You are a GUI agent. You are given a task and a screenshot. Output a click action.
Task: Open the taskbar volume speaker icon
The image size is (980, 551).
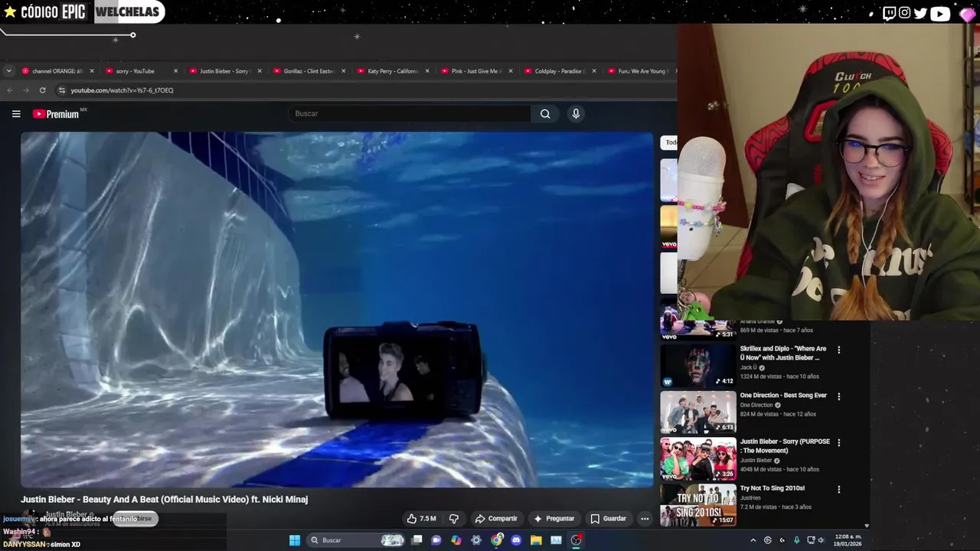821,540
